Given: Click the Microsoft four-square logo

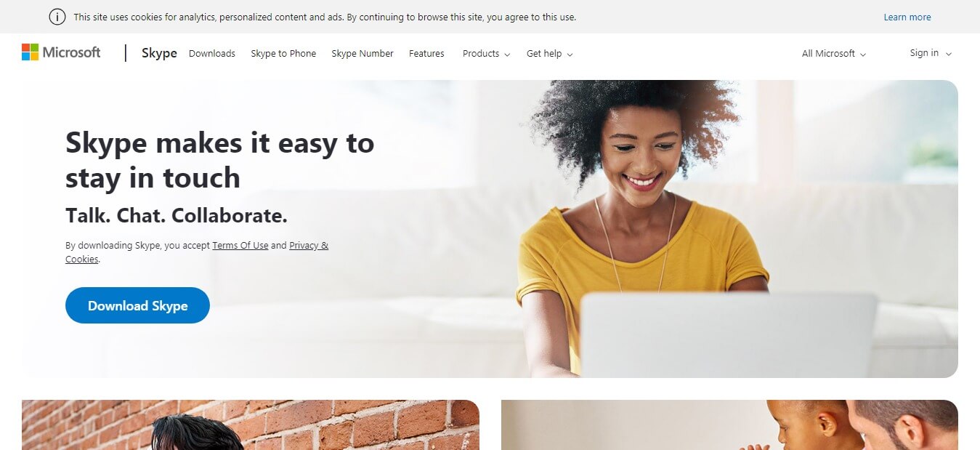Looking at the screenshot, I should pyautogui.click(x=30, y=52).
